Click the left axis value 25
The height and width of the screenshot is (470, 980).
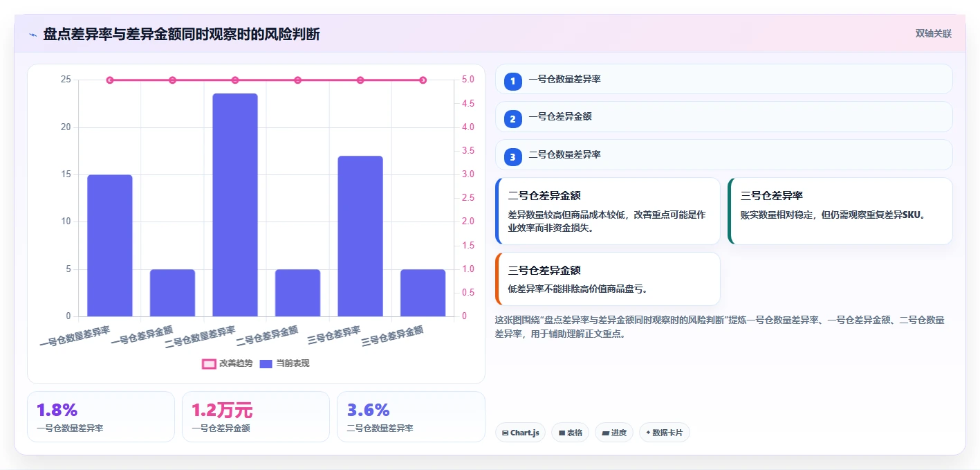click(66, 80)
